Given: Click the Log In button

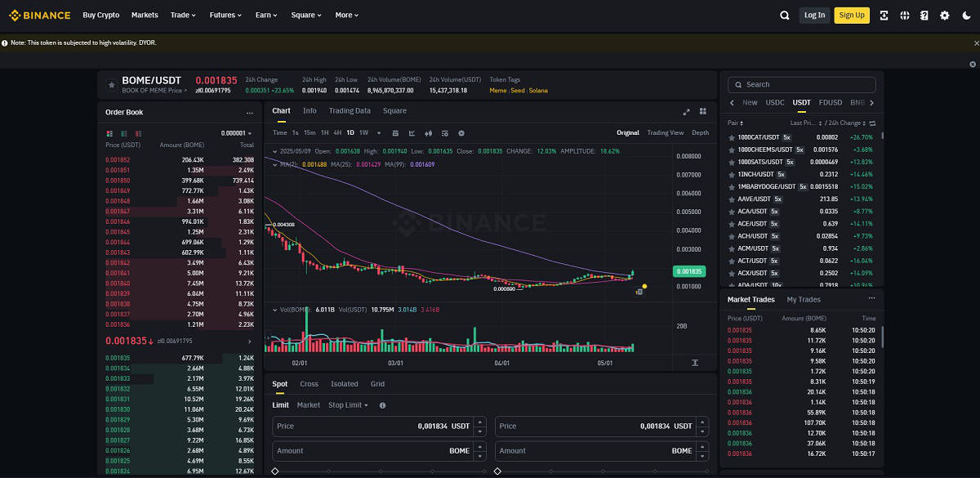Looking at the screenshot, I should click(x=814, y=15).
